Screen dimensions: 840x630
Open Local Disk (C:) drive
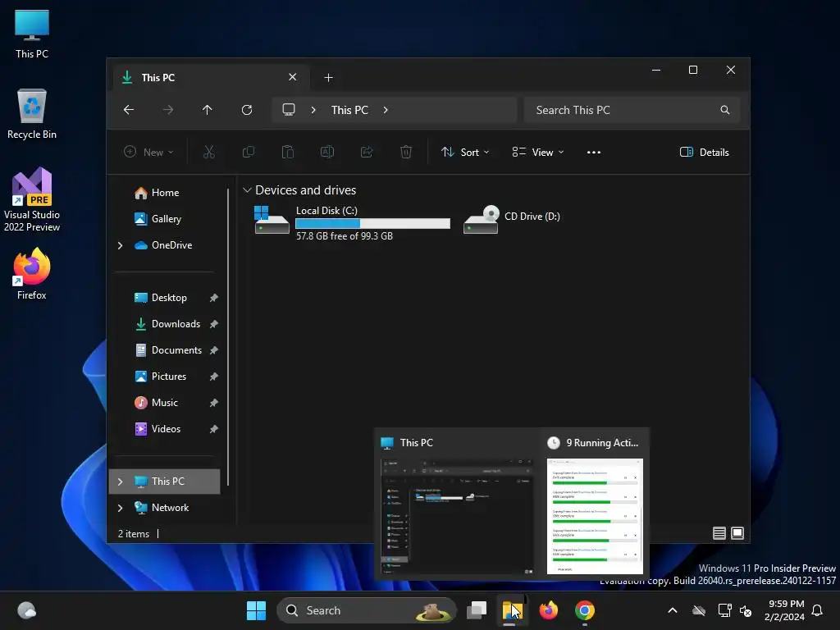click(352, 222)
